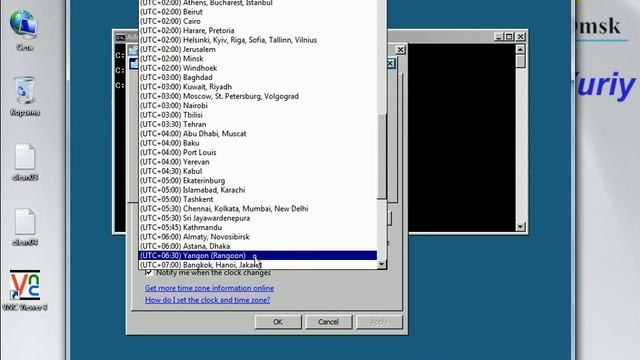The width and height of the screenshot is (640, 360).
Task: Select (UTC+02:00) Windhoek
Action: coord(258,68)
